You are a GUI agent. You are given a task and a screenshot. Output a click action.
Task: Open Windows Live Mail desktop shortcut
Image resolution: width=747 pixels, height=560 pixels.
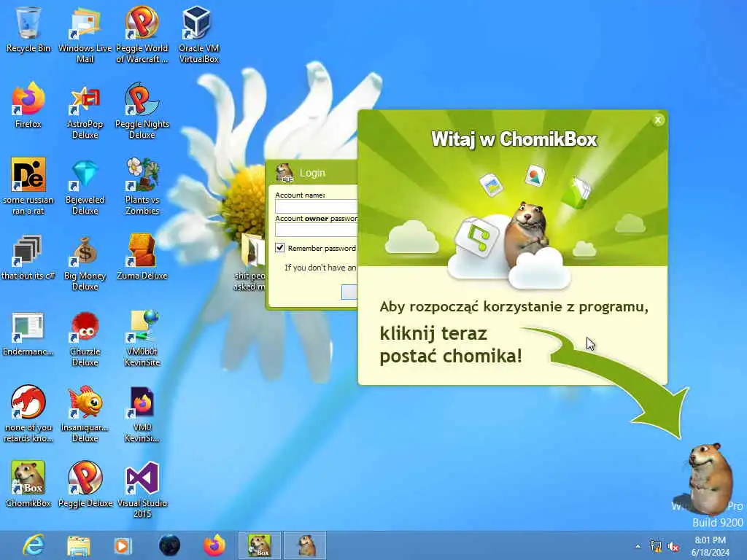(x=85, y=34)
